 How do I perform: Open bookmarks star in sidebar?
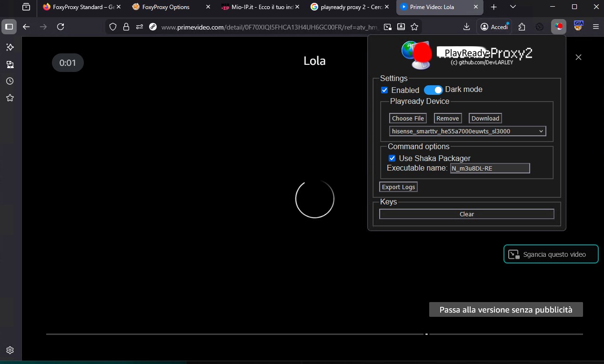pos(10,98)
